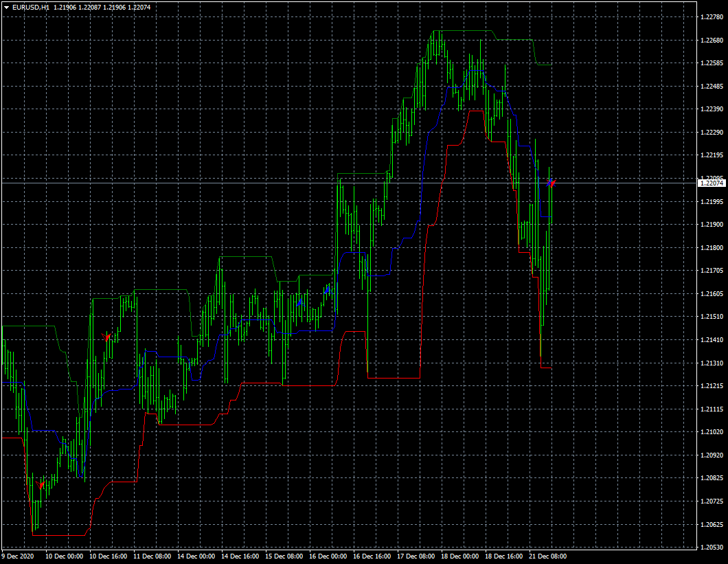
Task: Click the 1.21510 price scale label
Action: [x=712, y=317]
